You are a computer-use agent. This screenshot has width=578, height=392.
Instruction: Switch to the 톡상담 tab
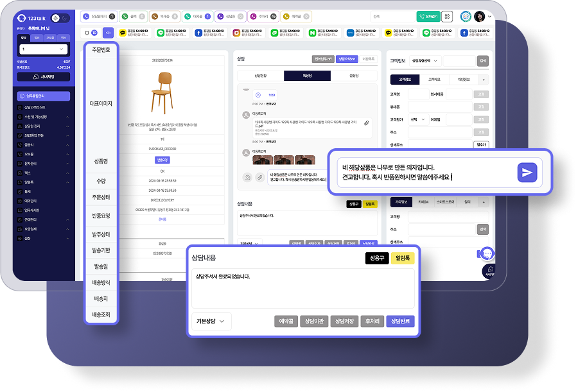(x=307, y=76)
